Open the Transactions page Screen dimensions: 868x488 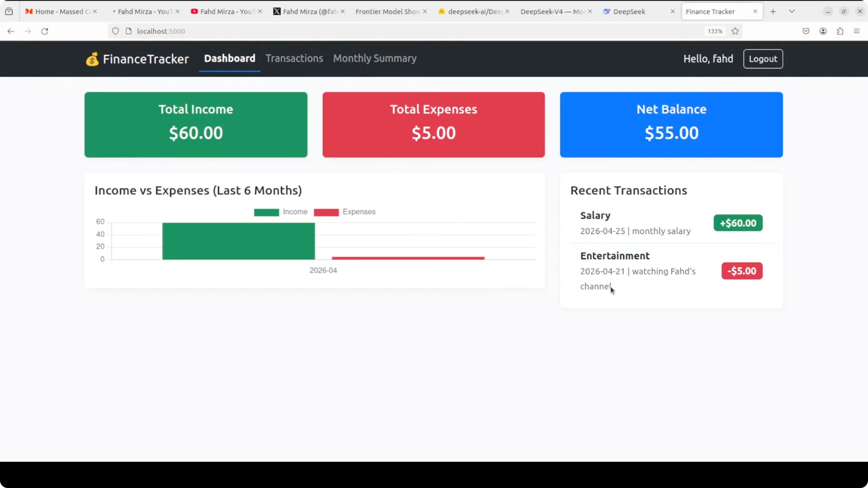294,58
